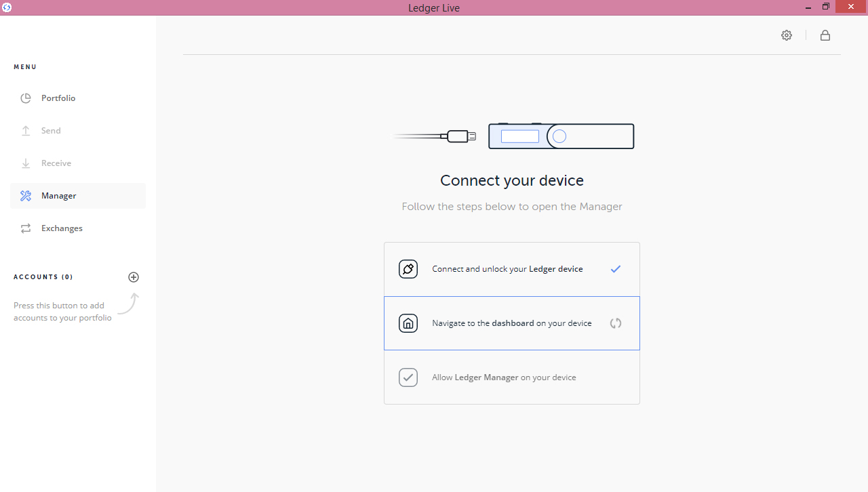Image resolution: width=868 pixels, height=492 pixels.
Task: Click the blue checkmark on connect step
Action: click(616, 269)
